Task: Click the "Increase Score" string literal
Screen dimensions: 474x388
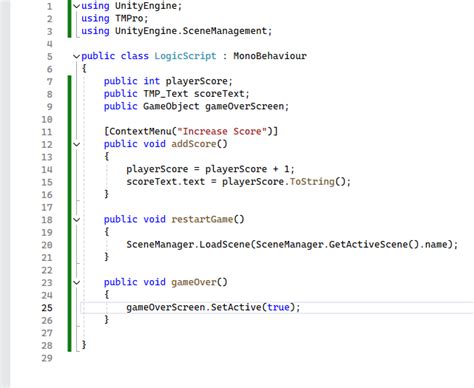Action: coord(222,131)
